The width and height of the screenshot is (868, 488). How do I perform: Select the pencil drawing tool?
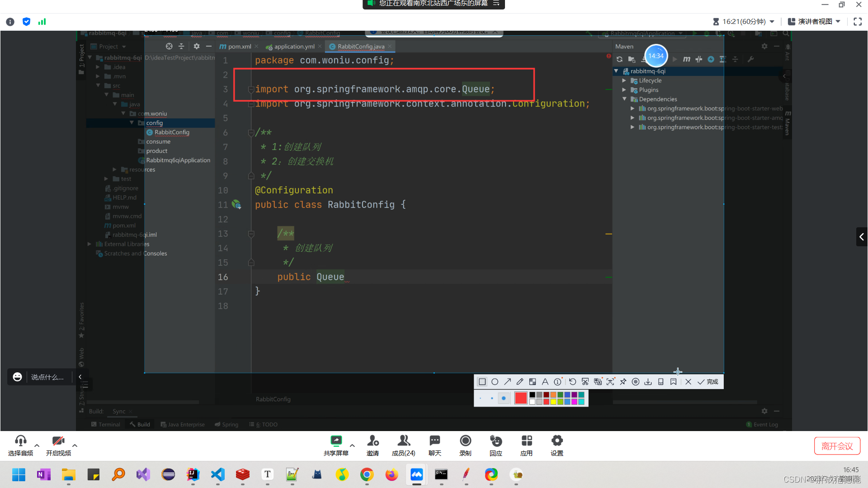coord(520,382)
